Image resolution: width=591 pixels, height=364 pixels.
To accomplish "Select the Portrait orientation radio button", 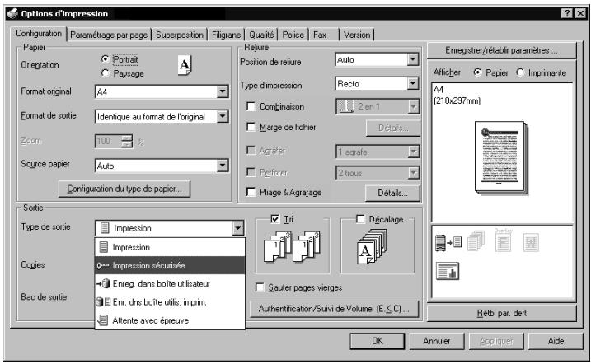I will [x=106, y=59].
